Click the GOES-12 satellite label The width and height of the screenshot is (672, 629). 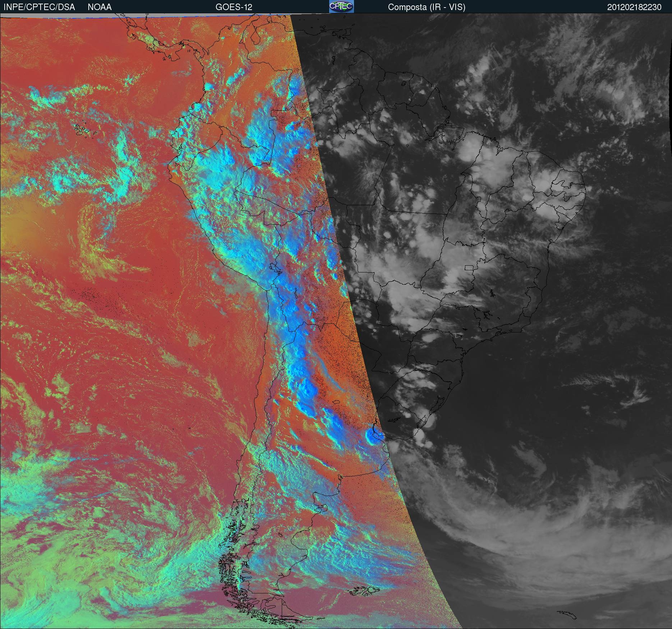pos(234,7)
